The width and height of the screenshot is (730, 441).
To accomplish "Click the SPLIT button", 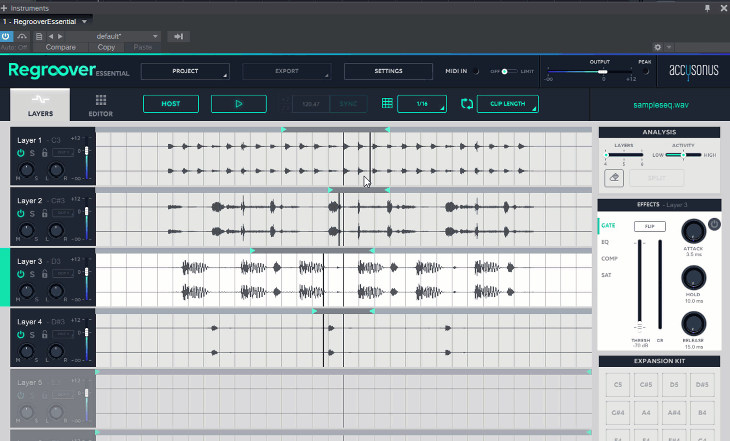I will (x=656, y=178).
